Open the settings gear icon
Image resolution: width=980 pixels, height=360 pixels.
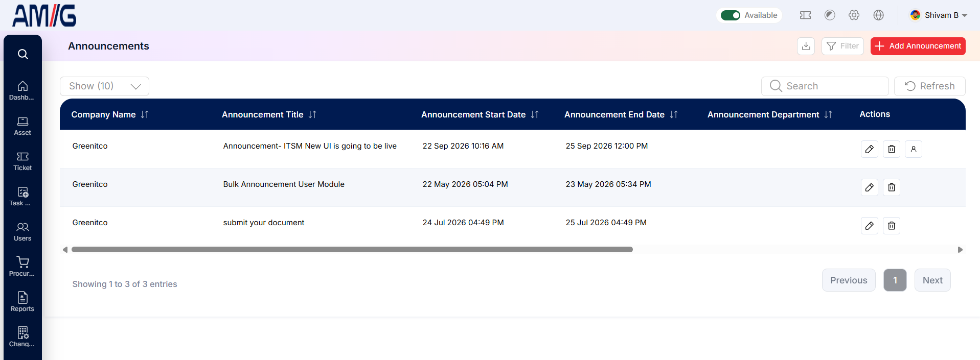click(x=854, y=15)
